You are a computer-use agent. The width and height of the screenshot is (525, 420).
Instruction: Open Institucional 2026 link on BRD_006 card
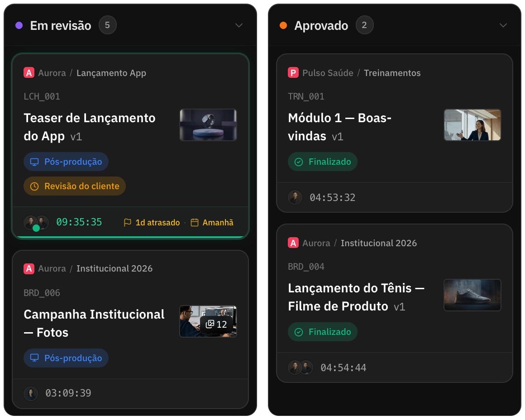(x=115, y=269)
